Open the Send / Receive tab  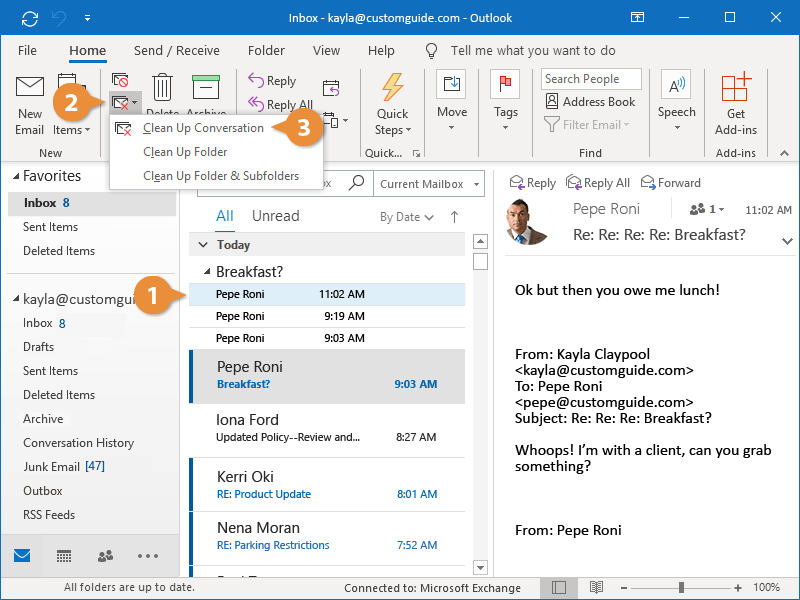(177, 51)
